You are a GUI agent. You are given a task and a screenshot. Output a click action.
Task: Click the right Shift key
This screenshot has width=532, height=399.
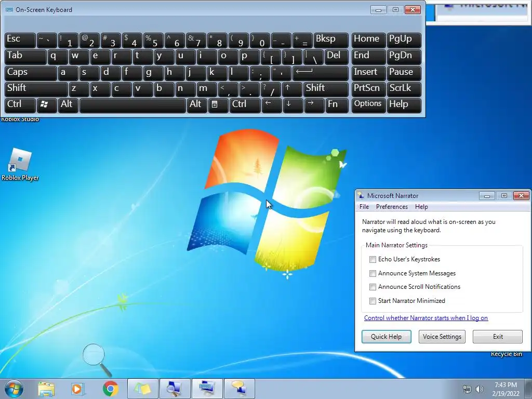[326, 89]
